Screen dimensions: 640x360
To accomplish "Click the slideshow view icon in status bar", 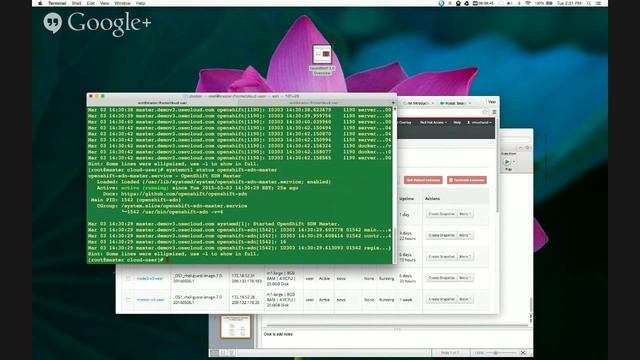I will 231,353.
